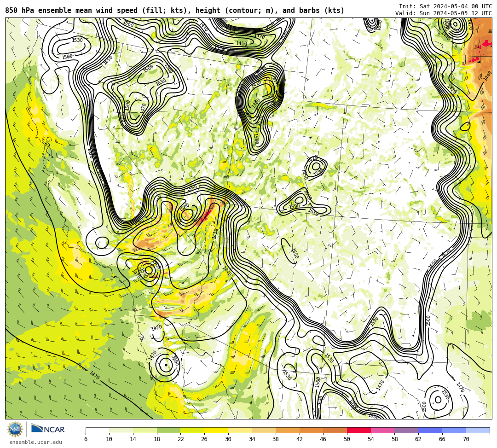Screen dimensions: 497x448
Task: Click the colorbar label '30'
Action: (x=228, y=439)
